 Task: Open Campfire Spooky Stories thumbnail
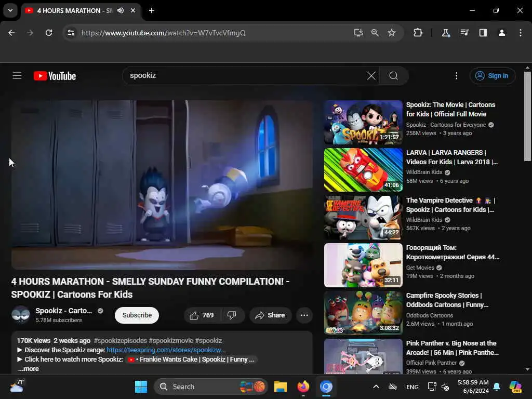pos(363,313)
